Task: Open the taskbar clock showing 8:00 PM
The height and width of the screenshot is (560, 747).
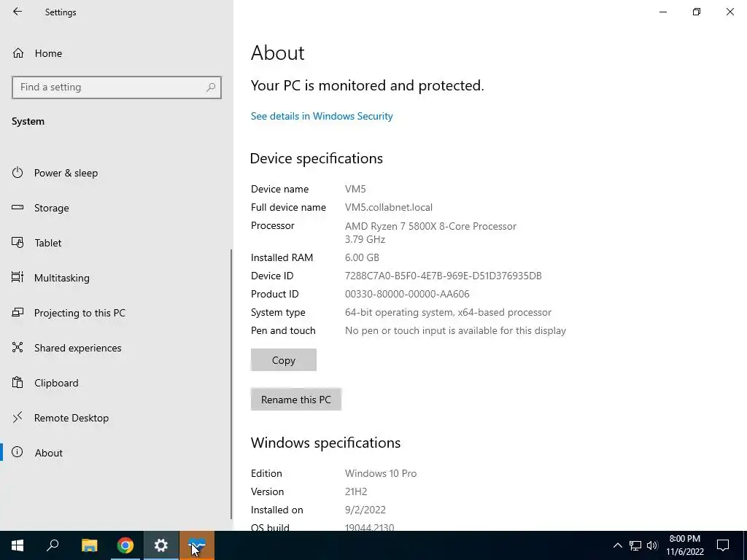Action: click(684, 545)
